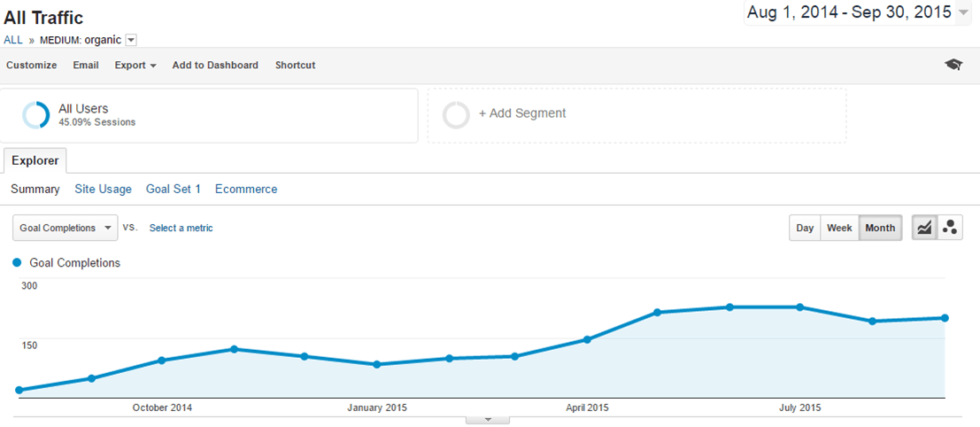Click the graduation cap education icon

pyautogui.click(x=953, y=65)
